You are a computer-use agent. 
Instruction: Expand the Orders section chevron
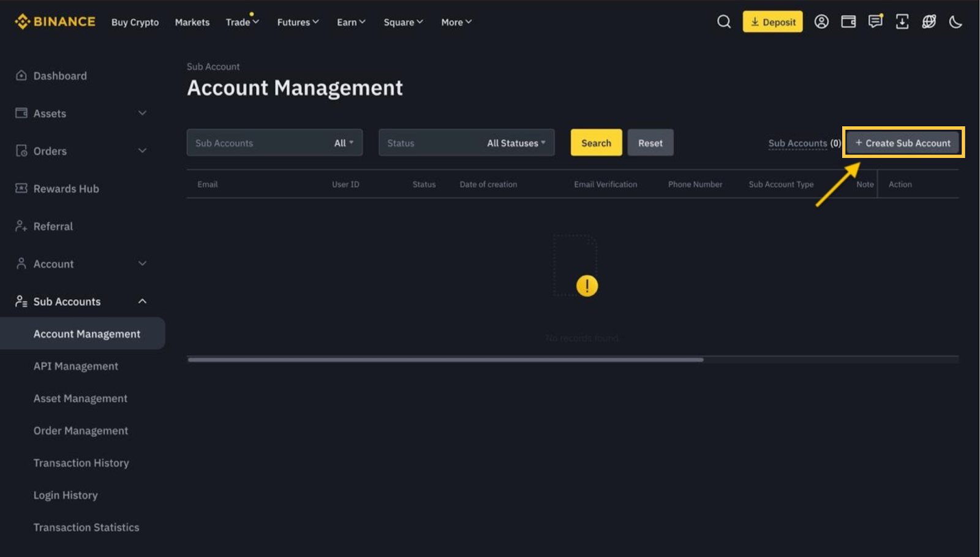pyautogui.click(x=142, y=151)
